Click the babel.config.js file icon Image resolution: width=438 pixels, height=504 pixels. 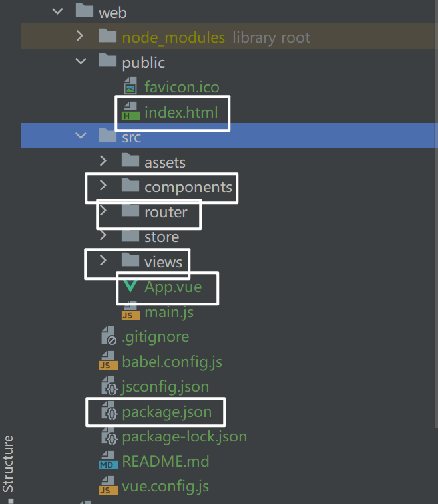[x=108, y=362]
